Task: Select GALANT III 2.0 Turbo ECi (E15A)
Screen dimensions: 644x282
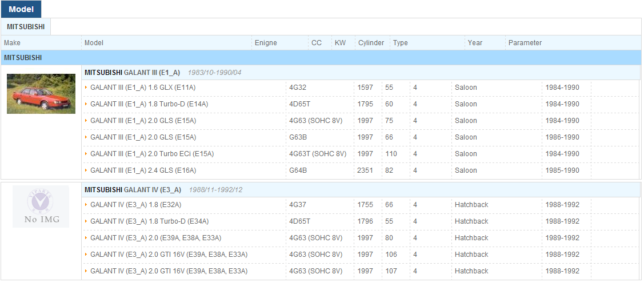Action: (152, 154)
